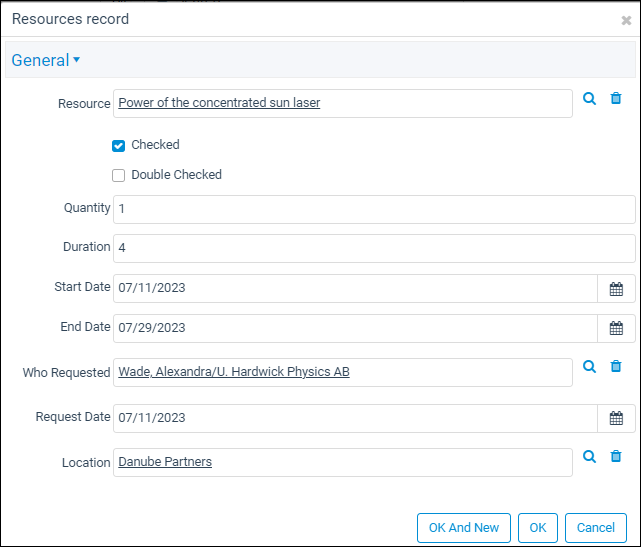This screenshot has width=641, height=547.
Task: Open the Request Date calendar picker
Action: coord(616,418)
